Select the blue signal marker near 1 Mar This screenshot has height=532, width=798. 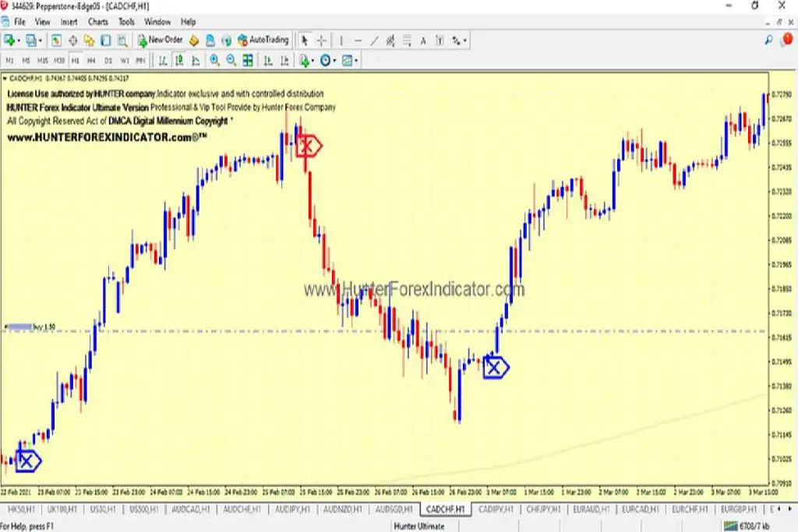(496, 367)
